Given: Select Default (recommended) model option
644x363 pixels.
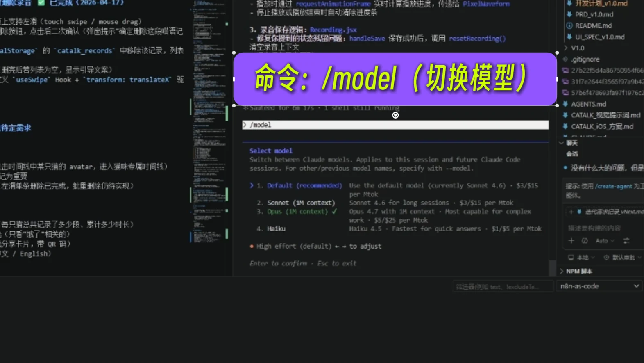Looking at the screenshot, I should (304, 185).
